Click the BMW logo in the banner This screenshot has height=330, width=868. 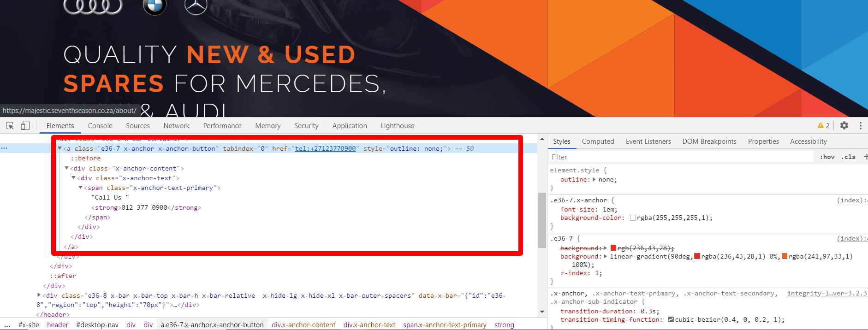[x=155, y=6]
